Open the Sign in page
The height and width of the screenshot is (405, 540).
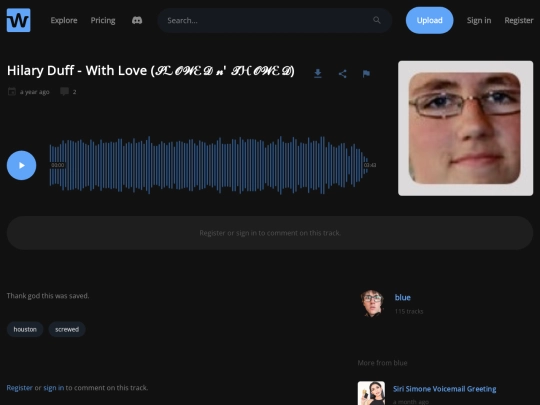(x=479, y=20)
